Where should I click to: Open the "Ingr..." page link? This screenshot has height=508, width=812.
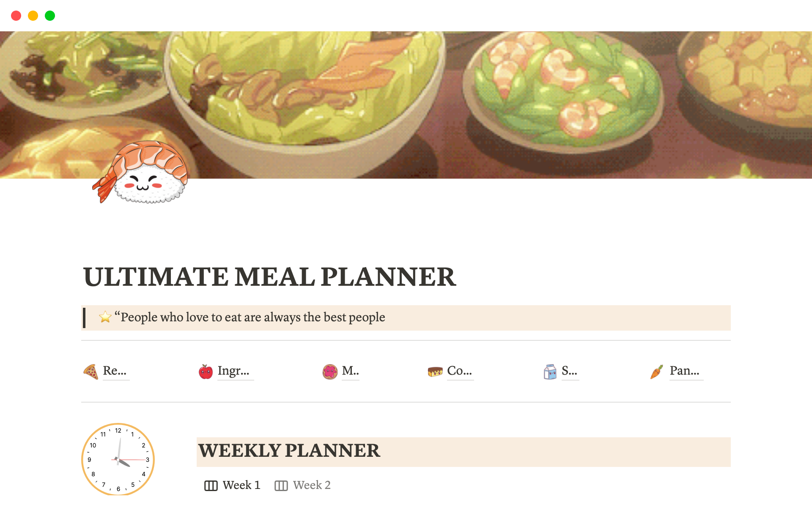pyautogui.click(x=233, y=371)
